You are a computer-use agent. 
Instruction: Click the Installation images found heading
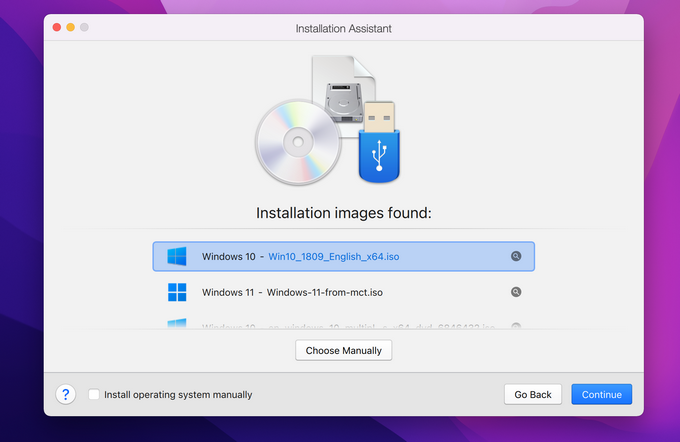(343, 213)
